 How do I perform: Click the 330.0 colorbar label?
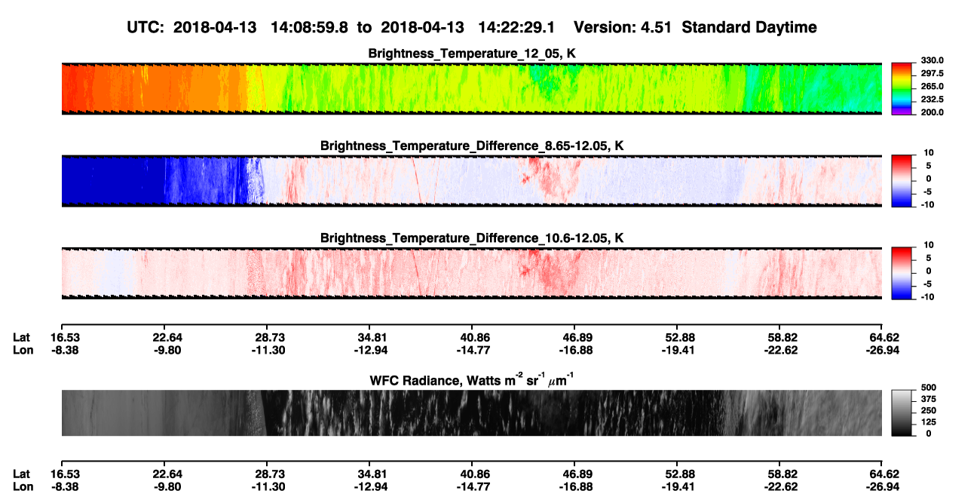[x=933, y=60]
